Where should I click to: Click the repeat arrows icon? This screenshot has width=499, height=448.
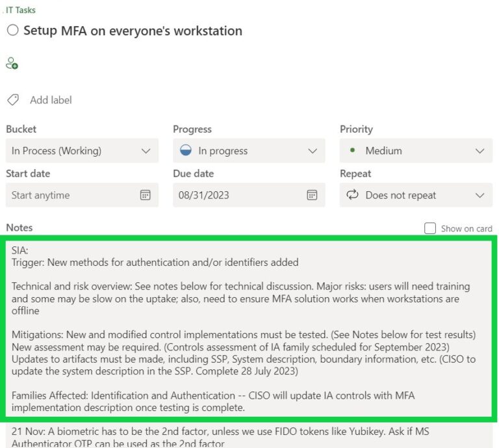pyautogui.click(x=352, y=194)
